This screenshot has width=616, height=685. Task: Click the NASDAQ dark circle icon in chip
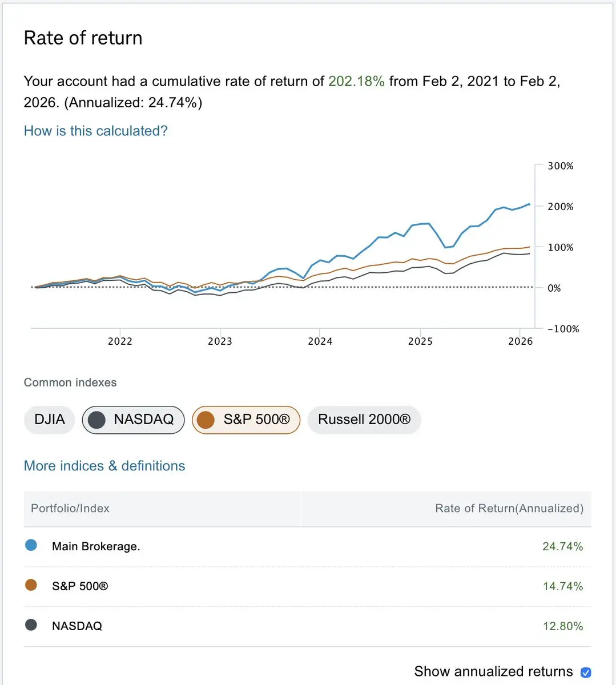[96, 420]
